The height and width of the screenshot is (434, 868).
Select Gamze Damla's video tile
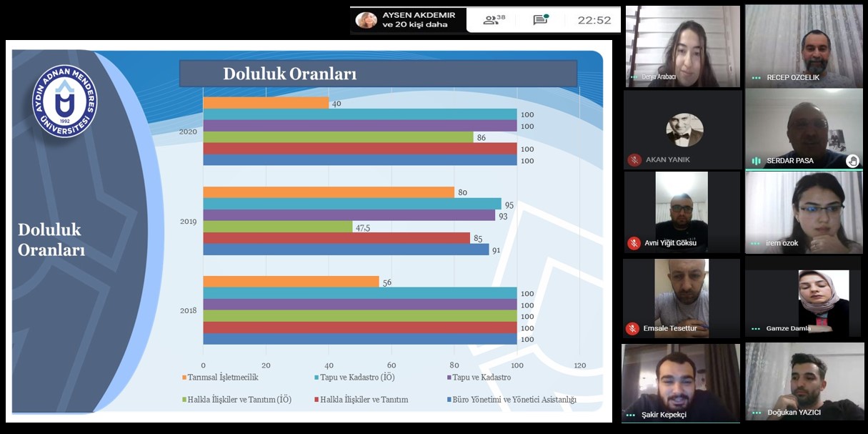tap(804, 297)
